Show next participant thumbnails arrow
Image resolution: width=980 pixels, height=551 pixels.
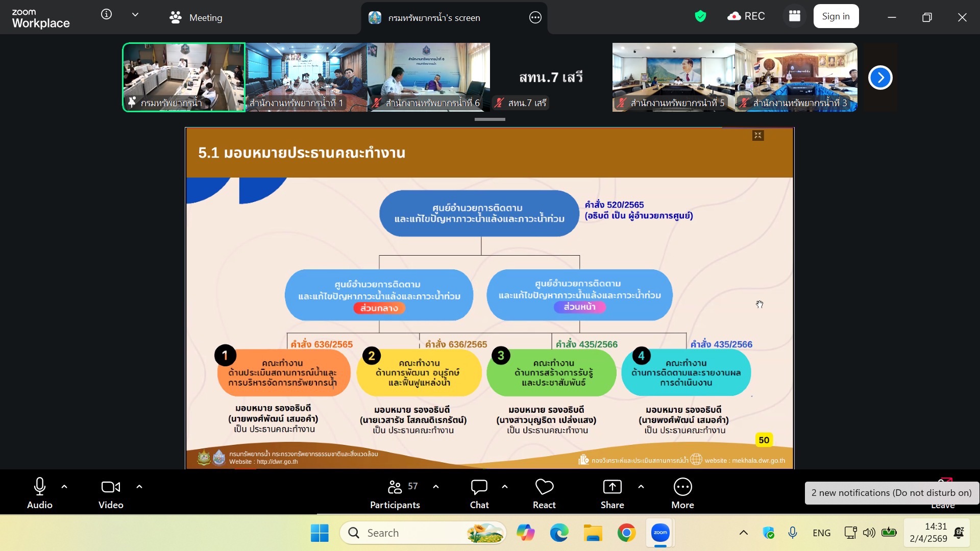880,78
